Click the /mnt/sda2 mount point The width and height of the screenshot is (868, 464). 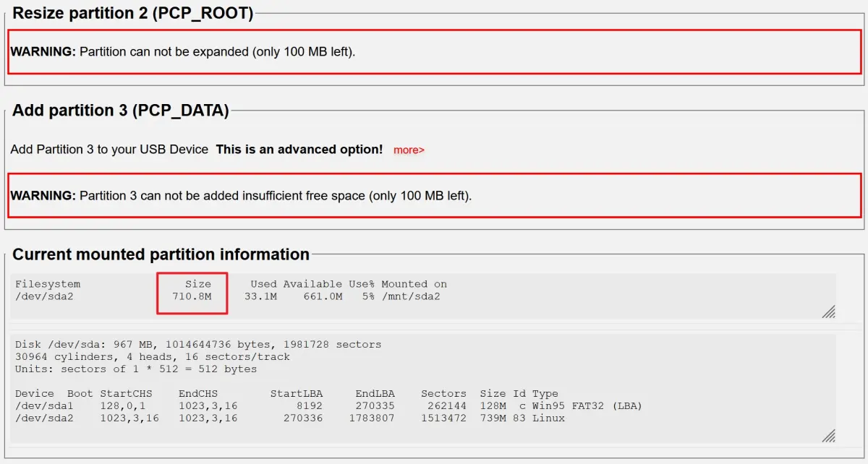pyautogui.click(x=411, y=296)
